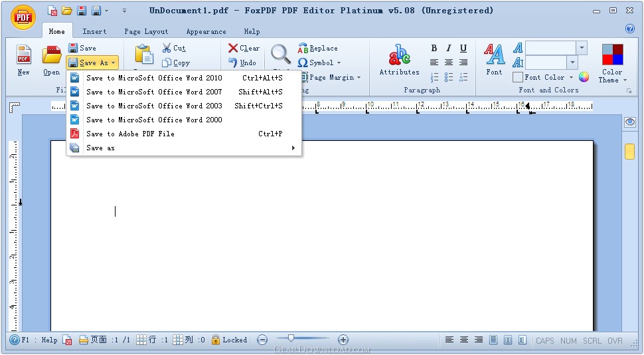Screen dimensions: 644x355
Task: Toggle Bold formatting
Action: tap(434, 48)
